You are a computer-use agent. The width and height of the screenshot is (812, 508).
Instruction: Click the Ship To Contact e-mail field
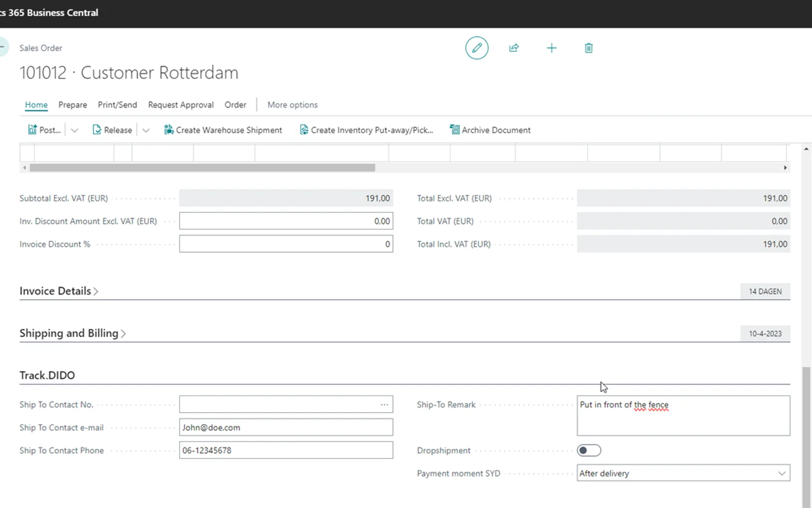[286, 427]
